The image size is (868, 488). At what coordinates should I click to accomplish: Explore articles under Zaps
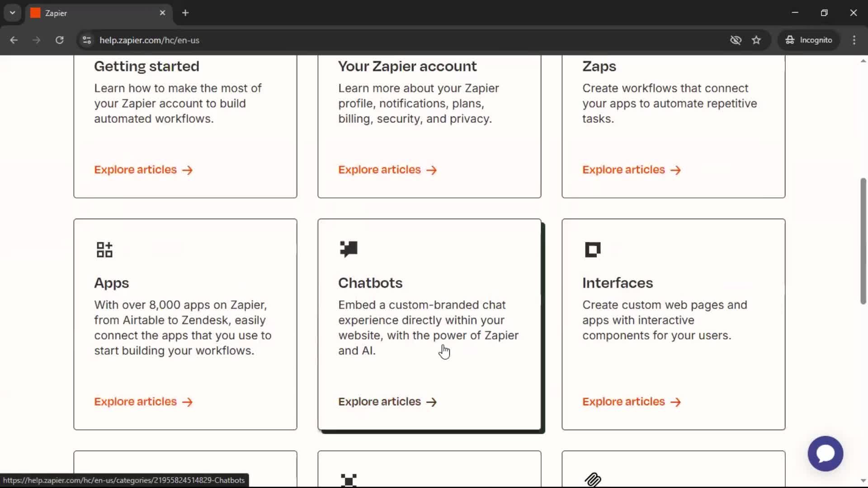click(x=632, y=170)
